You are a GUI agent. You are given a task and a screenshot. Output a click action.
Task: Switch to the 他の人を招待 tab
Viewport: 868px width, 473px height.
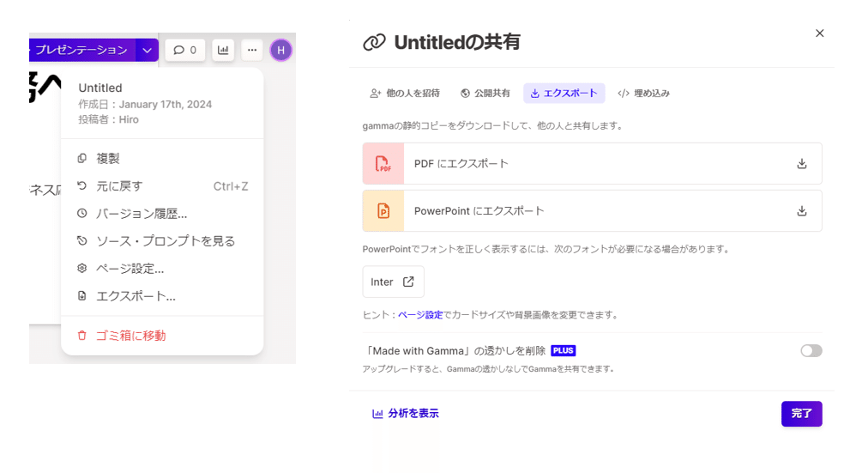click(x=405, y=93)
